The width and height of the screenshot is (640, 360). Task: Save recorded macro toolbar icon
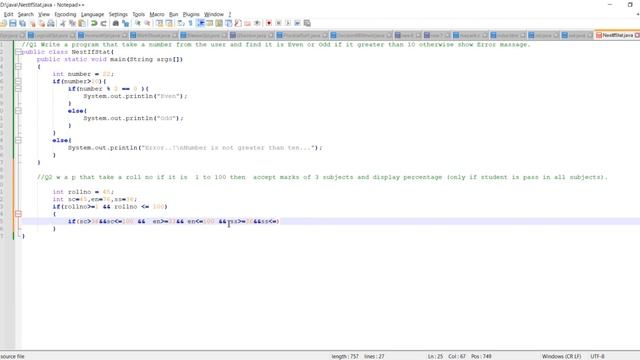coord(307,23)
